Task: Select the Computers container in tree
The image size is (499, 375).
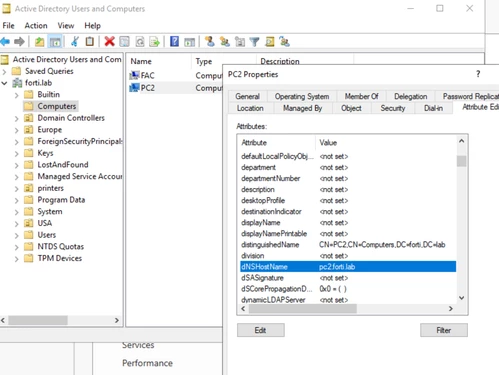Action: [x=57, y=106]
